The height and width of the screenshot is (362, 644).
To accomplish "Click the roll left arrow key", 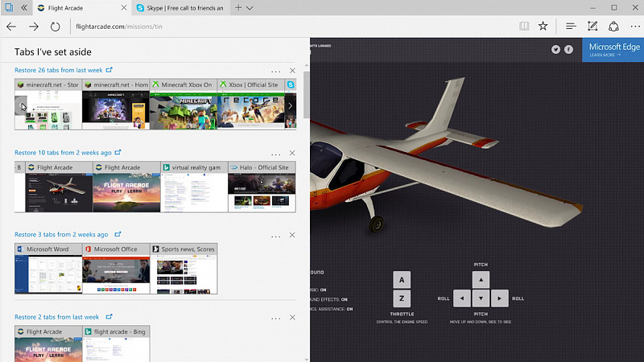I will point(462,298).
